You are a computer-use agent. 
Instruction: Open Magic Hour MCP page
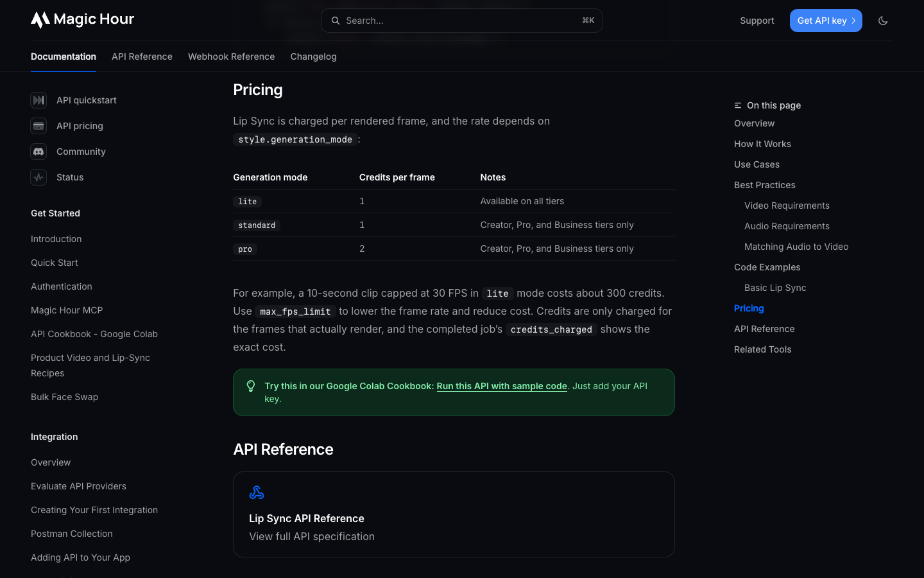pyautogui.click(x=67, y=310)
